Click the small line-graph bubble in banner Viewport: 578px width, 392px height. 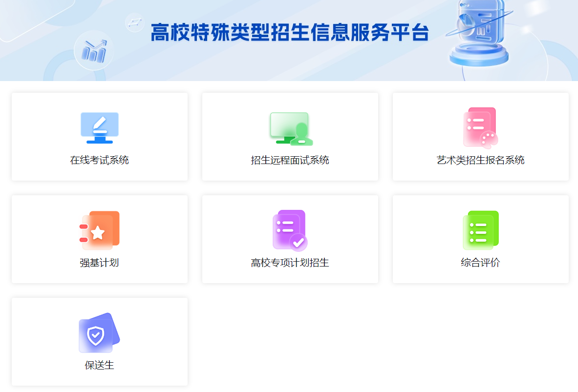click(x=134, y=22)
